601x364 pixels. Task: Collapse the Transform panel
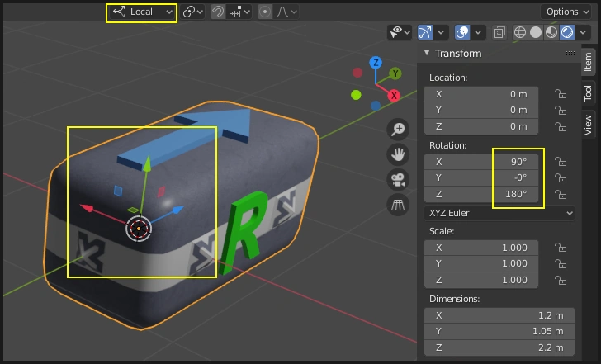tap(426, 54)
